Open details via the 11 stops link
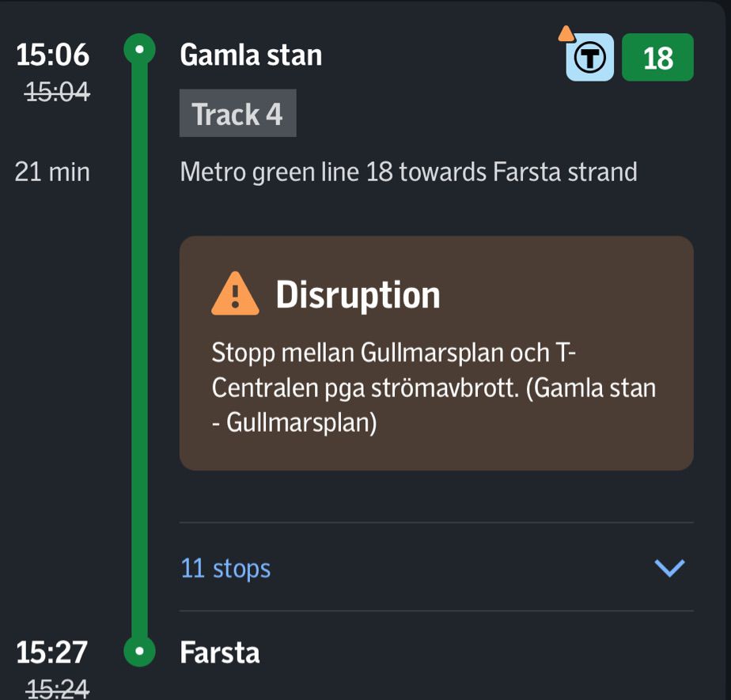Screen dimensions: 731x700 pyautogui.click(x=225, y=568)
